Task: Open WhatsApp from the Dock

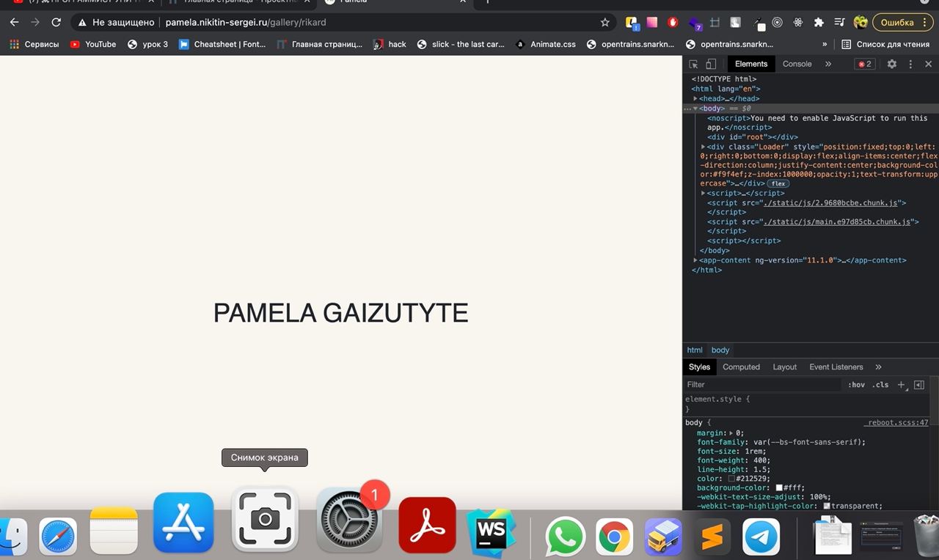Action: pos(565,537)
